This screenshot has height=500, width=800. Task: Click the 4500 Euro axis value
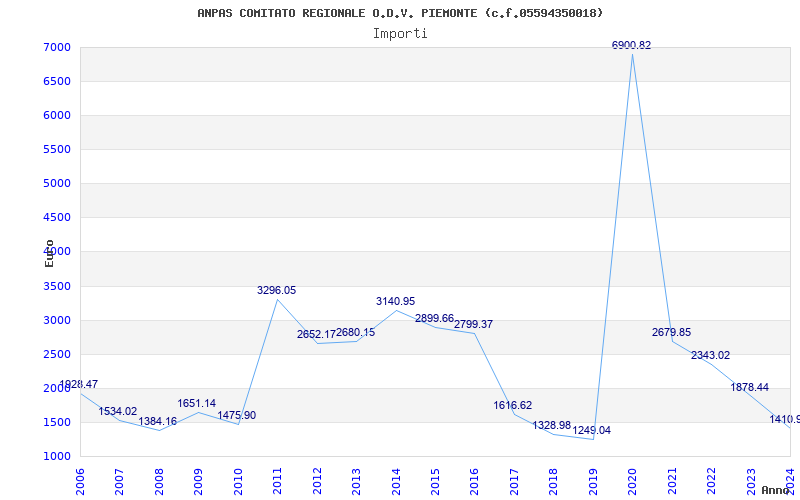(x=57, y=218)
